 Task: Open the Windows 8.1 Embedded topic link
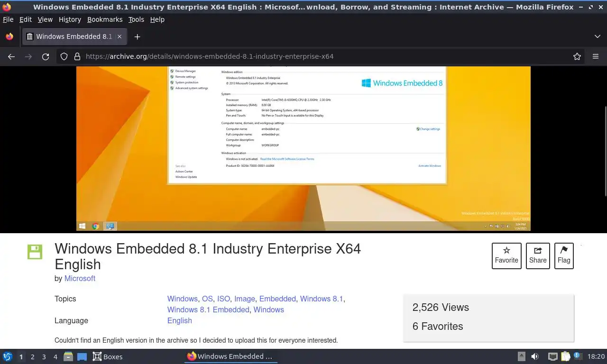click(208, 309)
